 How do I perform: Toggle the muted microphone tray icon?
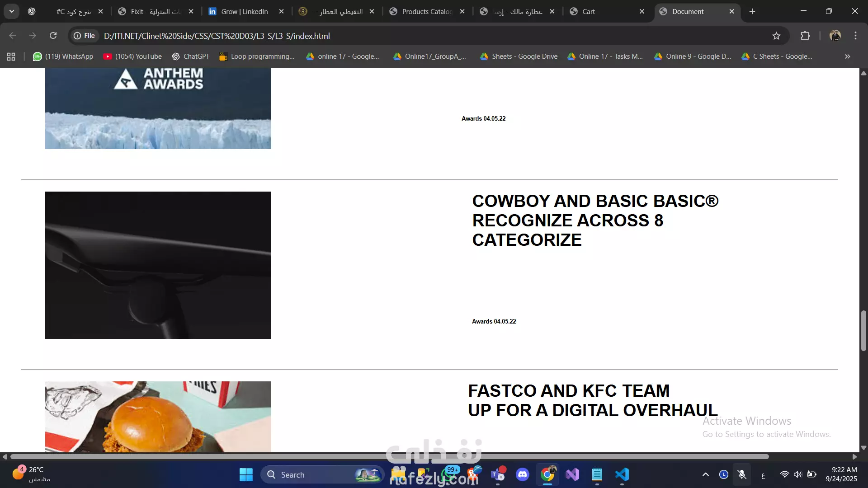742,474
